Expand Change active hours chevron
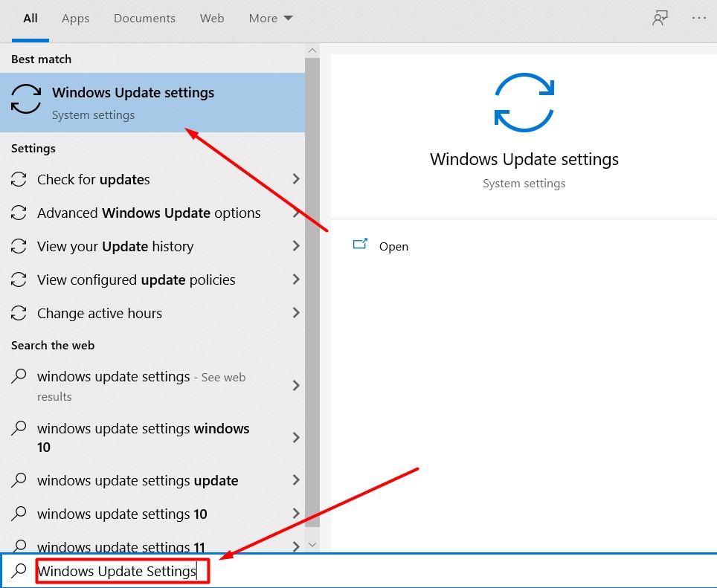The height and width of the screenshot is (588, 717). pos(296,313)
